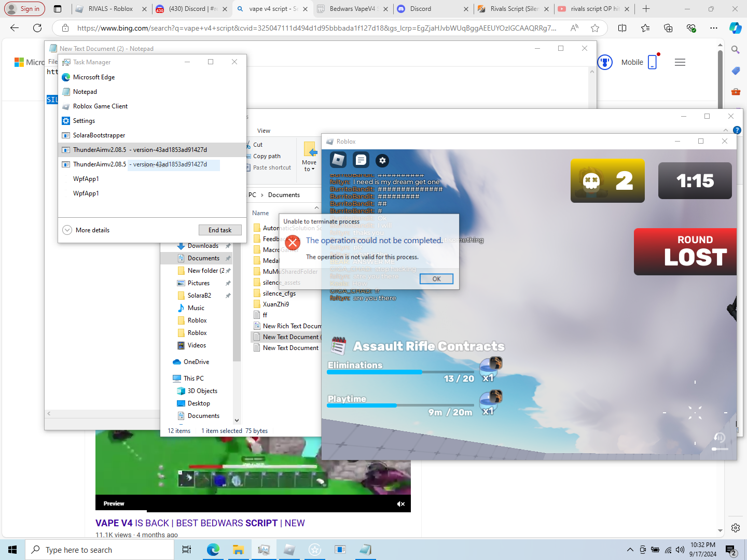Image resolution: width=747 pixels, height=560 pixels.
Task: Select Settings entry in Task Manager
Action: 151,121
